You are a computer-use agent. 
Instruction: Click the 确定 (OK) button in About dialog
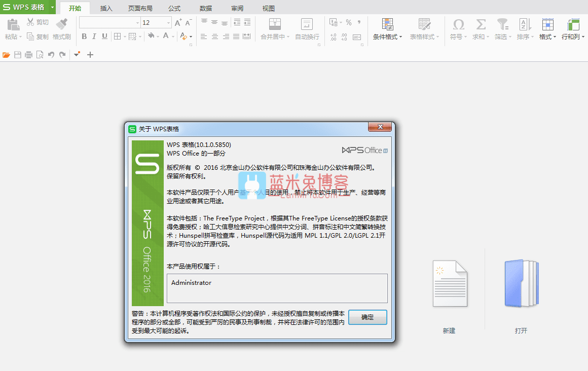click(x=367, y=317)
